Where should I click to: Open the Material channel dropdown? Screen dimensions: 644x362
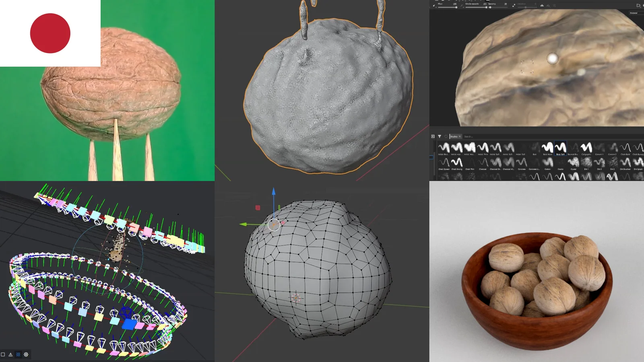(x=634, y=13)
